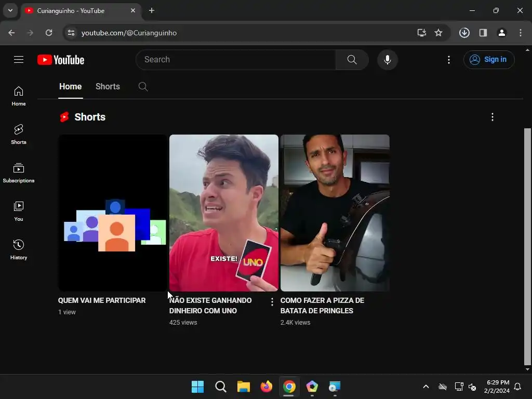Open the You section in sidebar
532x399 pixels.
pyautogui.click(x=19, y=211)
